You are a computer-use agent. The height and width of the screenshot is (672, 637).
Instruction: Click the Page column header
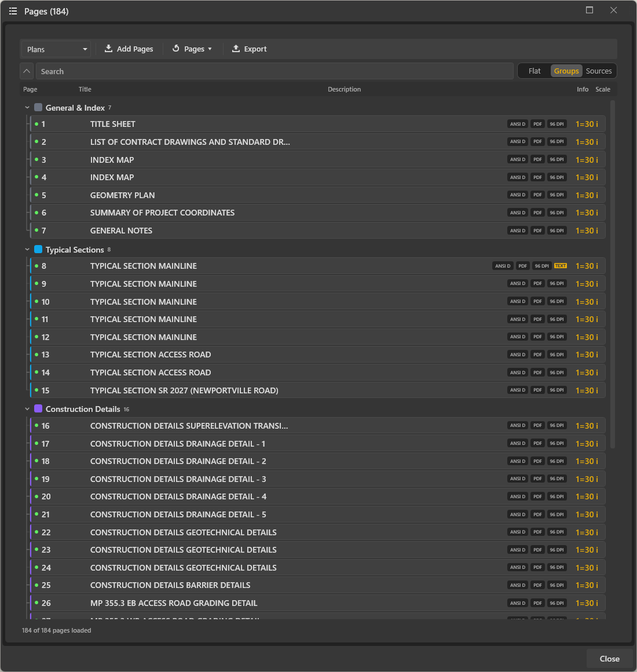click(x=30, y=89)
